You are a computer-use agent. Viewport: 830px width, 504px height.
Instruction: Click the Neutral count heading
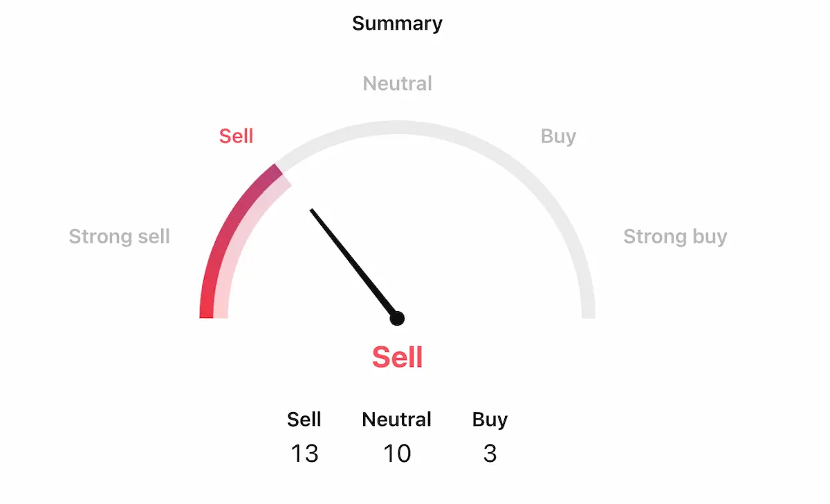click(x=397, y=420)
